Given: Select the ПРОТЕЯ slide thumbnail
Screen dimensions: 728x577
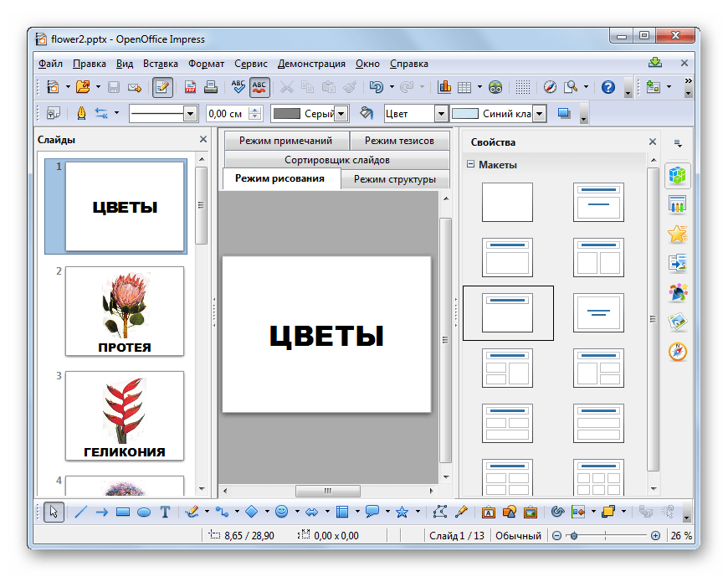Looking at the screenshot, I should [x=125, y=311].
